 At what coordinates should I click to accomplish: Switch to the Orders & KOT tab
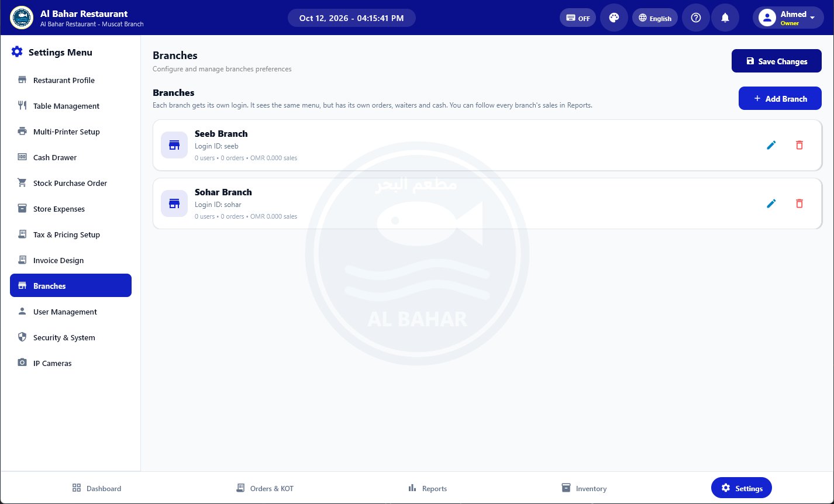coord(264,488)
